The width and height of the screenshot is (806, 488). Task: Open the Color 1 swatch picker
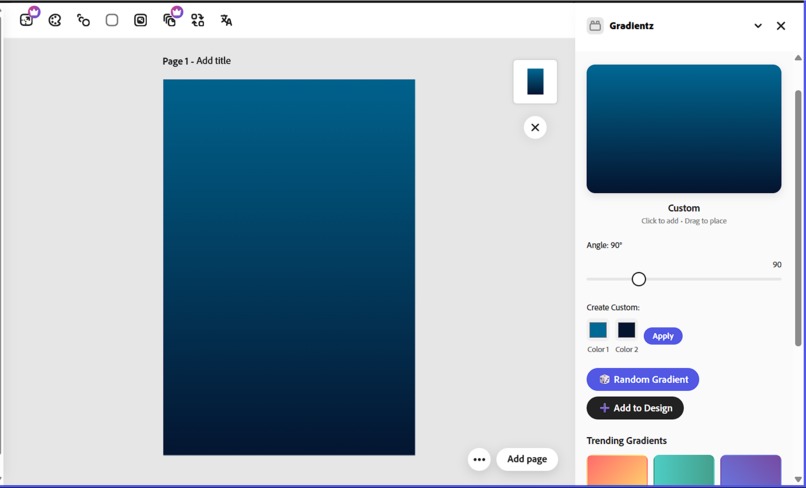tap(598, 330)
